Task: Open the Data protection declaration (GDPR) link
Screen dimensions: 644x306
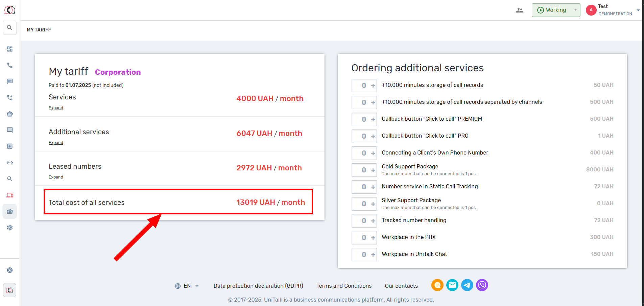Action: coord(258,286)
